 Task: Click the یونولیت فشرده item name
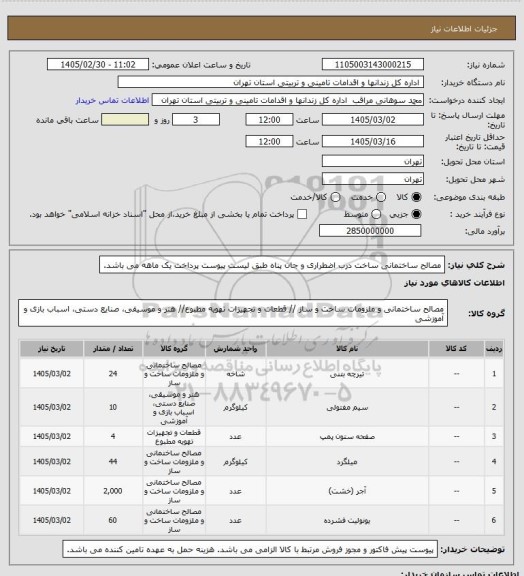pos(347,521)
